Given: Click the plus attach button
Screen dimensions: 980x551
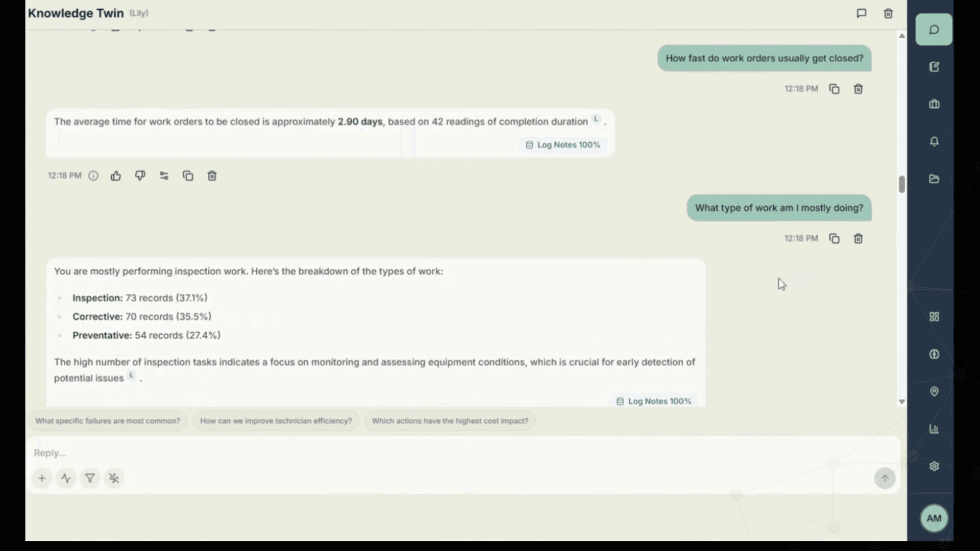Looking at the screenshot, I should pyautogui.click(x=42, y=479).
